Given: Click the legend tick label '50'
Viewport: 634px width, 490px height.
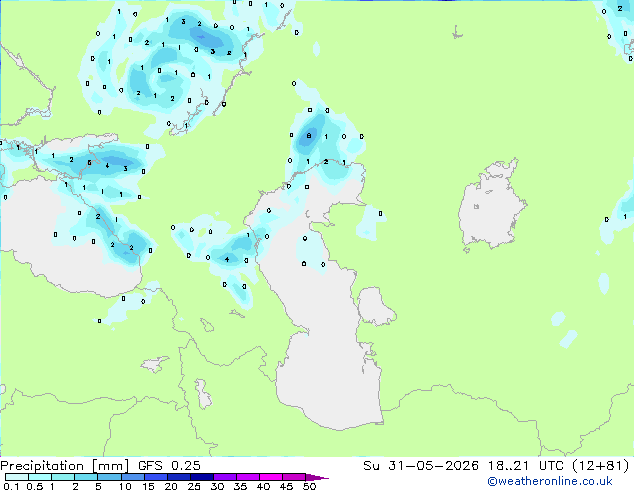Looking at the screenshot, I should [309, 486].
